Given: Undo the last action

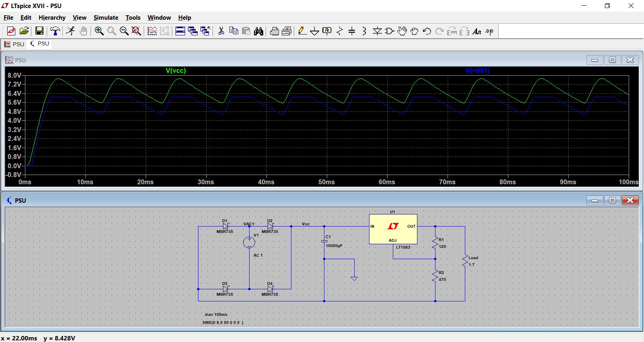Looking at the screenshot, I should tap(427, 31).
